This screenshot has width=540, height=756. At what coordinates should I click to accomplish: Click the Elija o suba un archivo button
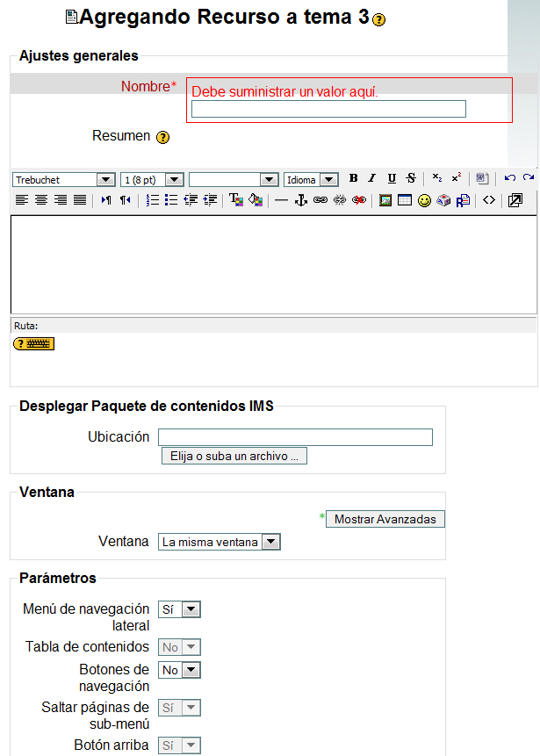[234, 457]
